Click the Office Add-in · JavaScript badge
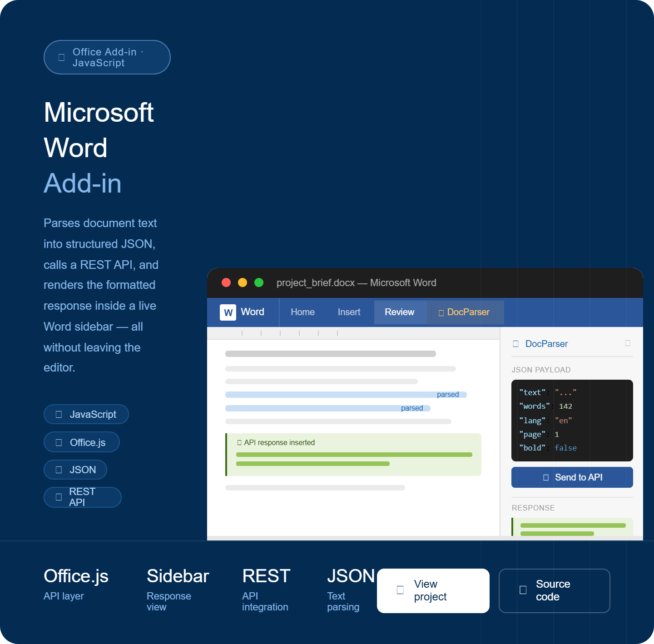 107,57
